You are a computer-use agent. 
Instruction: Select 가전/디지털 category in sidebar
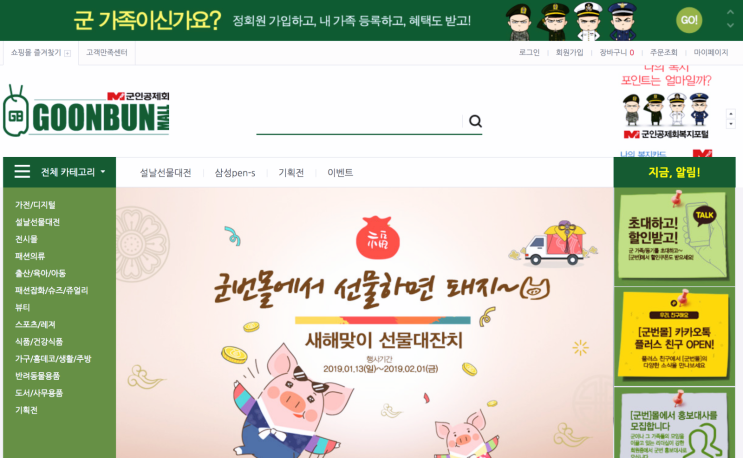(35, 205)
